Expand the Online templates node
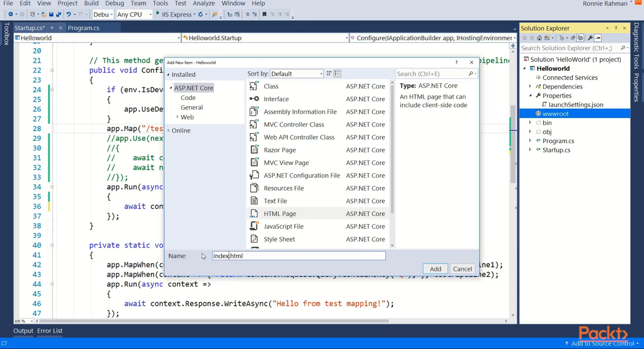644x349 pixels. tap(169, 130)
